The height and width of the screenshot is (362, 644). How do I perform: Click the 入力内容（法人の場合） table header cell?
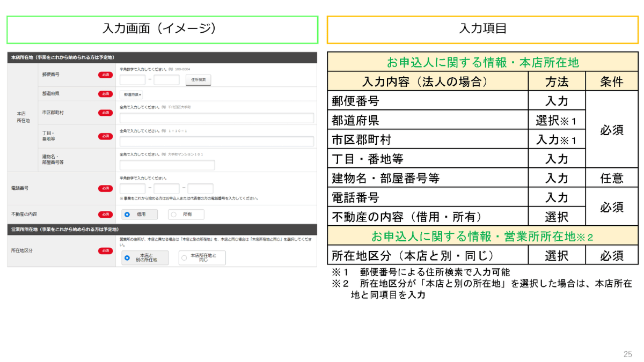point(428,82)
